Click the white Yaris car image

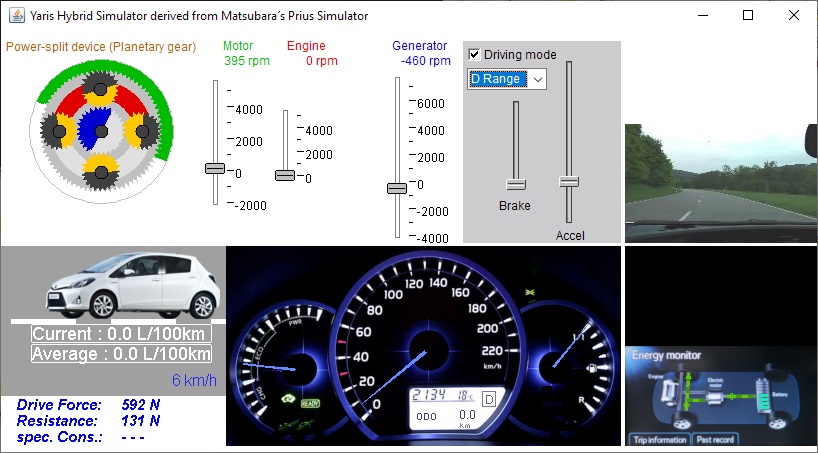coord(134,285)
